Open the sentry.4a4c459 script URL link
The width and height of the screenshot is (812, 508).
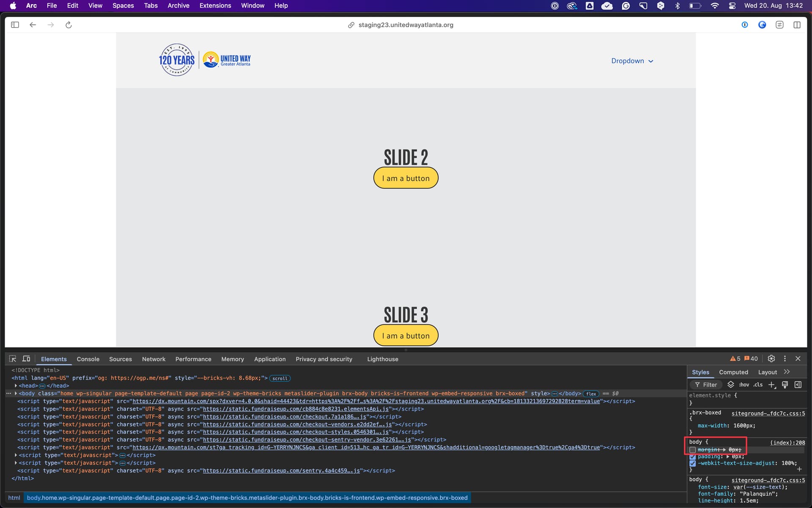click(x=281, y=471)
